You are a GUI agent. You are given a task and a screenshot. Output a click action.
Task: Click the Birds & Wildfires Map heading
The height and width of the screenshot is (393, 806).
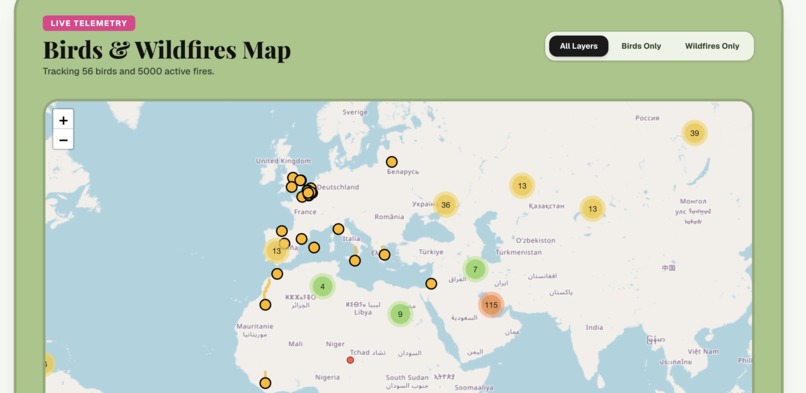167,50
